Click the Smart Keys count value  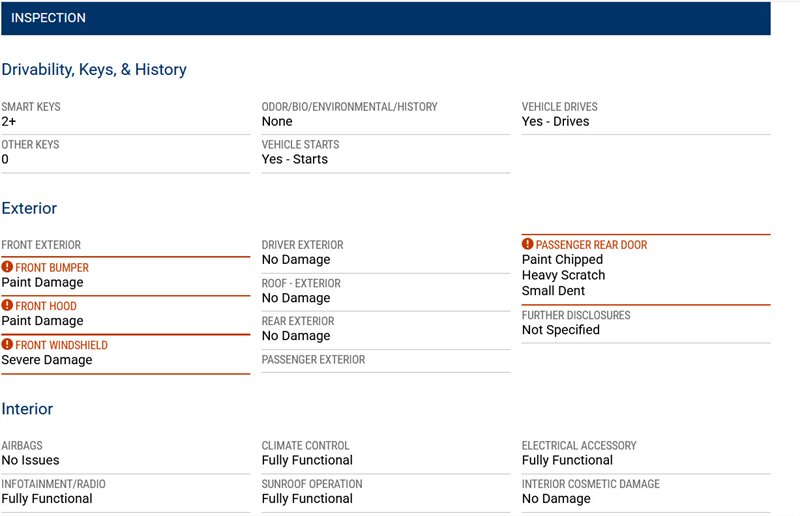9,121
